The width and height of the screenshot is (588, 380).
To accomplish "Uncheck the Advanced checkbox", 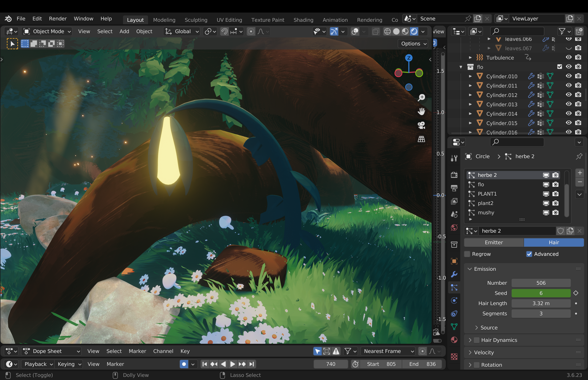I will click(529, 254).
